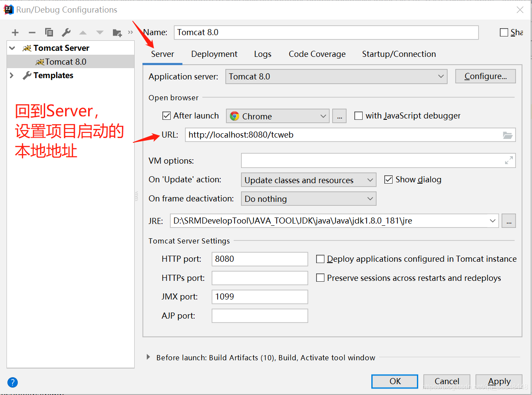The image size is (532, 395).
Task: Remove configuration with minus icon
Action: click(32, 33)
